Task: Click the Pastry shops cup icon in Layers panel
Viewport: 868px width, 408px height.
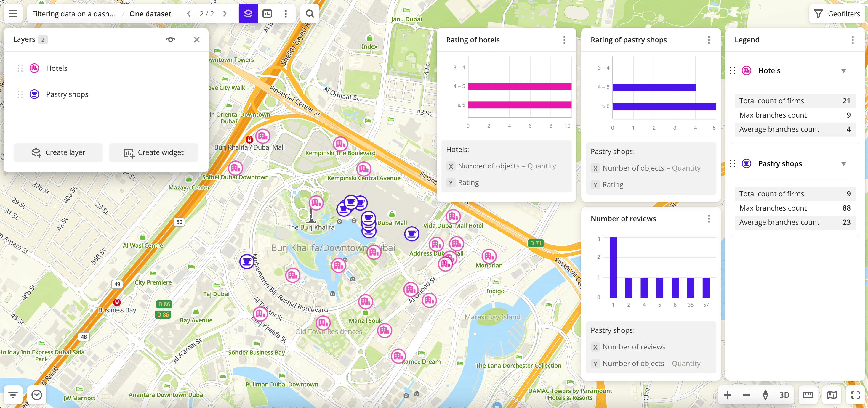Action: 34,94
